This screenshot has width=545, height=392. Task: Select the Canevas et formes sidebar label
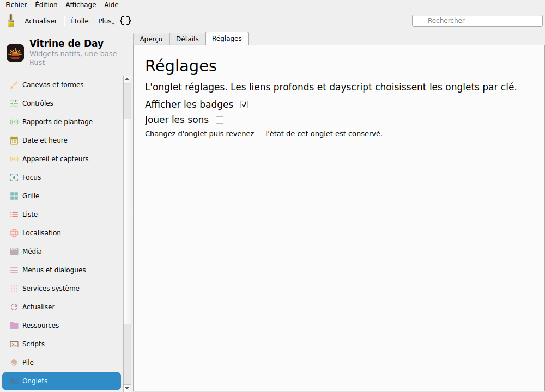click(x=53, y=85)
